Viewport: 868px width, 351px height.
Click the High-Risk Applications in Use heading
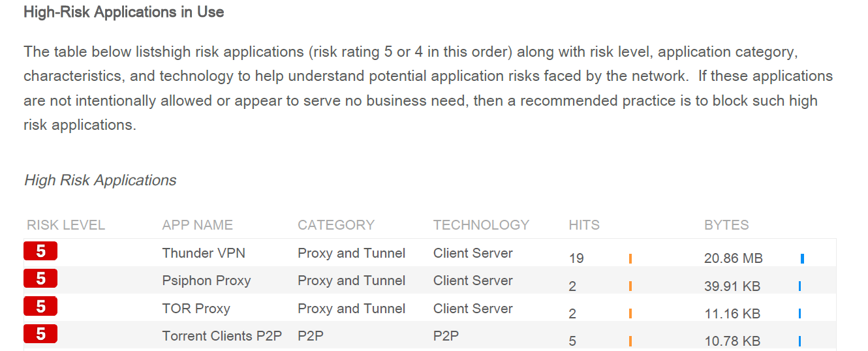point(123,12)
